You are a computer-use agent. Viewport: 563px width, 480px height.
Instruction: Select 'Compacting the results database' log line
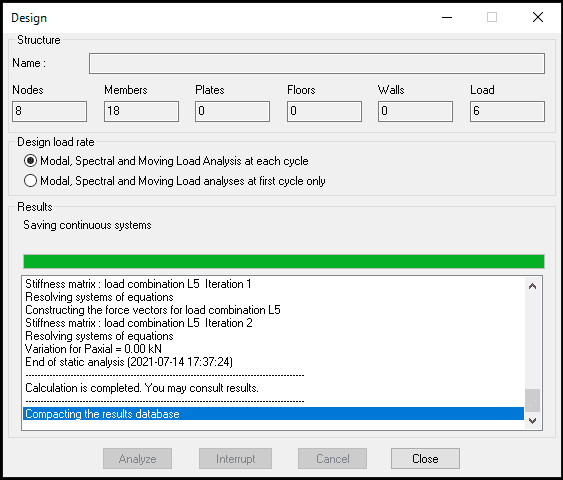[x=273, y=414]
